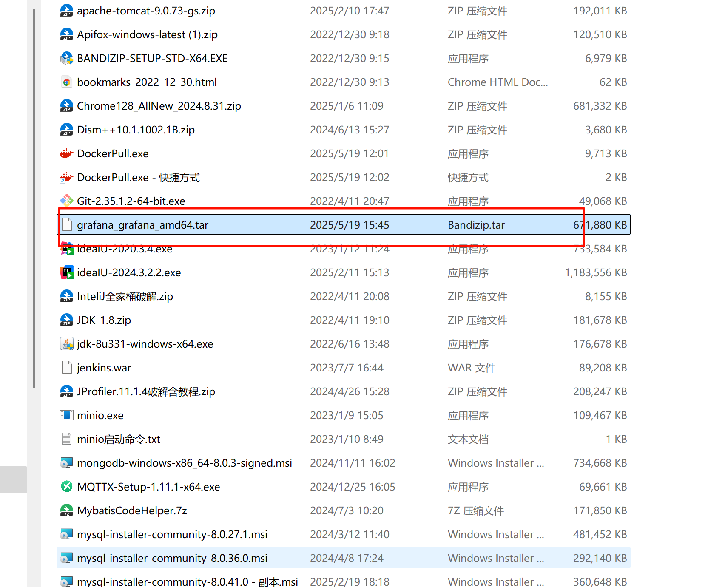Select file name JProfiler.11.1.4破解含教程.zip
The image size is (728, 587).
146,391
